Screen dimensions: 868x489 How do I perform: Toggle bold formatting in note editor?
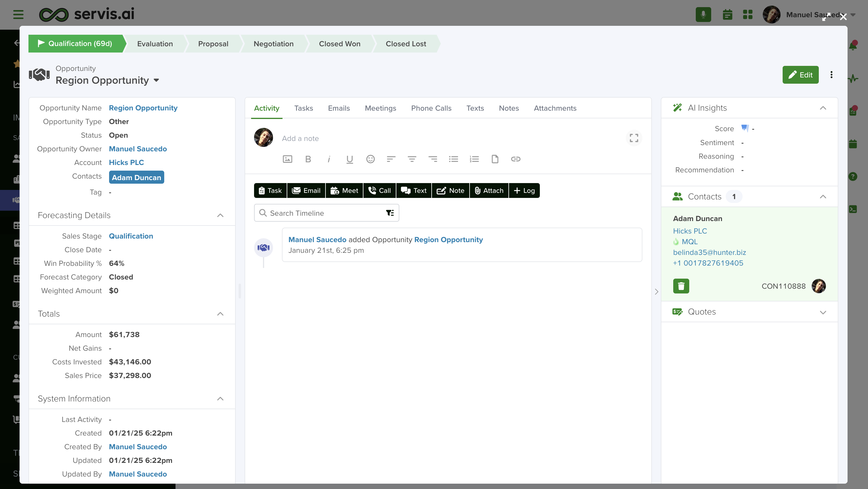(x=308, y=159)
